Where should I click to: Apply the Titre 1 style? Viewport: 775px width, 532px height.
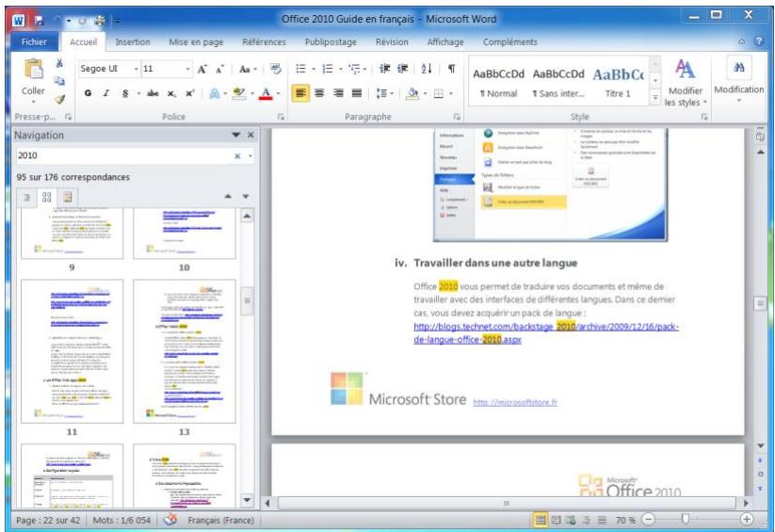[618, 83]
